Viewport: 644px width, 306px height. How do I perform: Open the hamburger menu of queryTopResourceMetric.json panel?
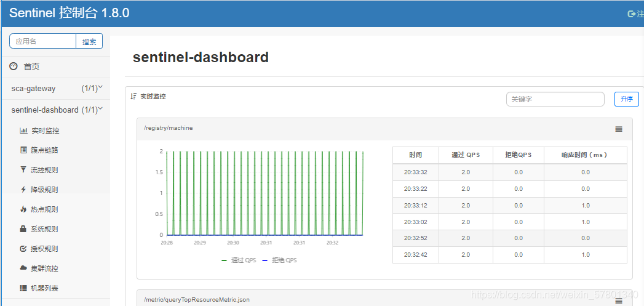[x=619, y=301]
